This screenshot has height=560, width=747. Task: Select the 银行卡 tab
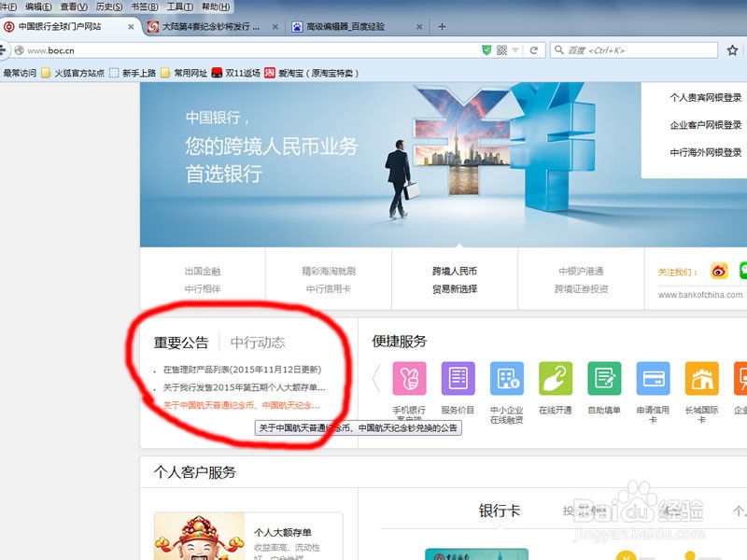click(x=500, y=511)
